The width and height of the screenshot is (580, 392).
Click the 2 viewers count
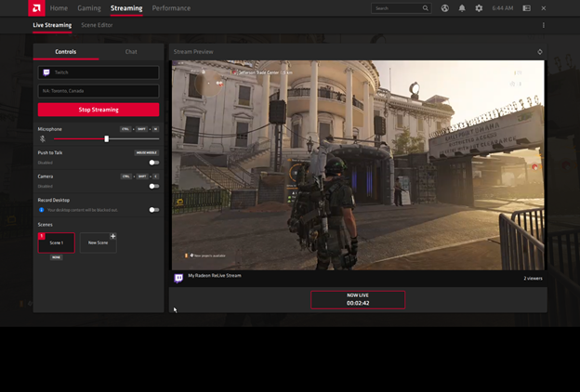pyautogui.click(x=533, y=279)
